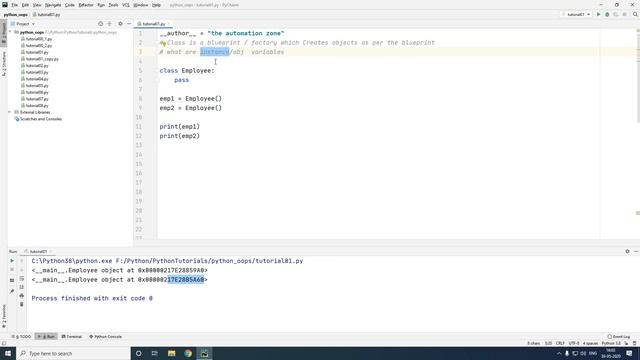Viewport: 640px width, 360px height.
Task: Toggle the Structure side tool window button
Action: tap(4, 64)
